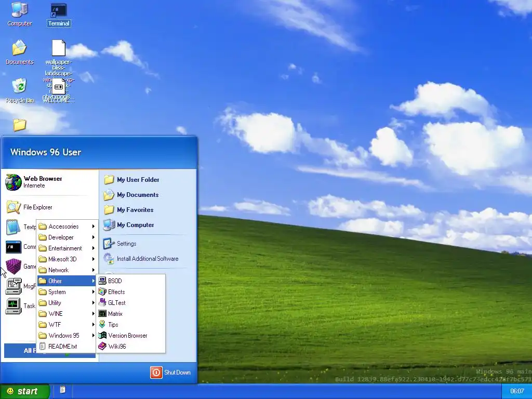Expand the Entertainment submenu arrow
The height and width of the screenshot is (399, 532).
[94, 248]
